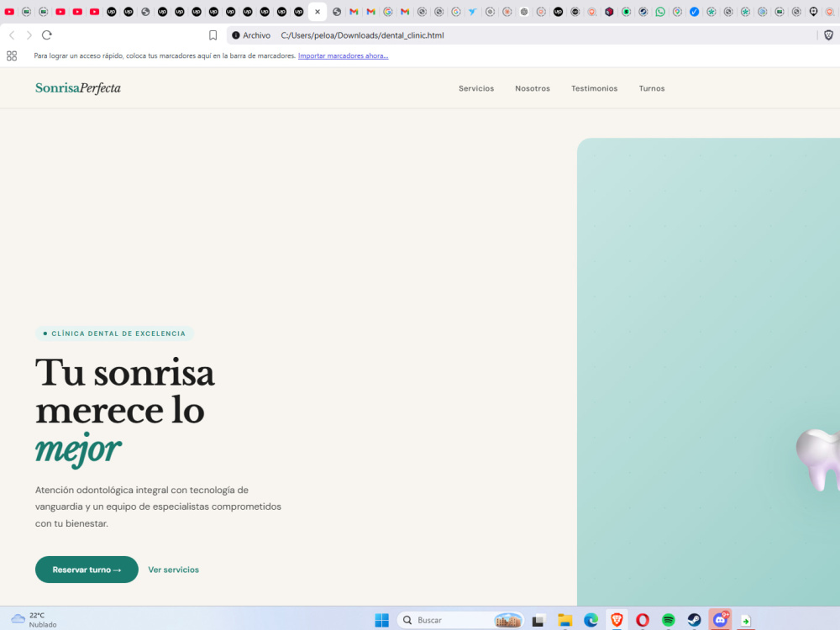Click 'CLÍNICA DENTAL DE EXCELENCIA' badge

point(114,333)
